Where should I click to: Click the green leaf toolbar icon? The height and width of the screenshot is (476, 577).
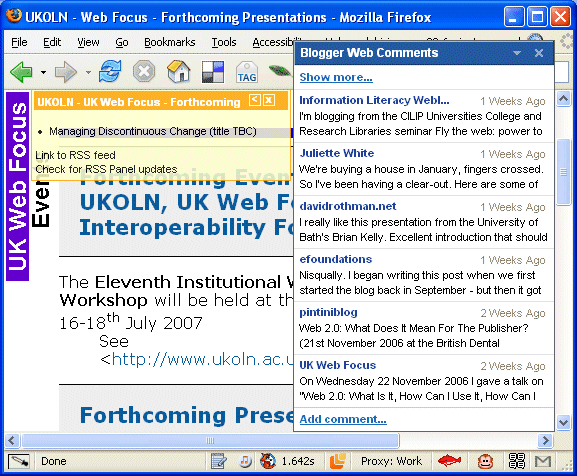click(280, 70)
